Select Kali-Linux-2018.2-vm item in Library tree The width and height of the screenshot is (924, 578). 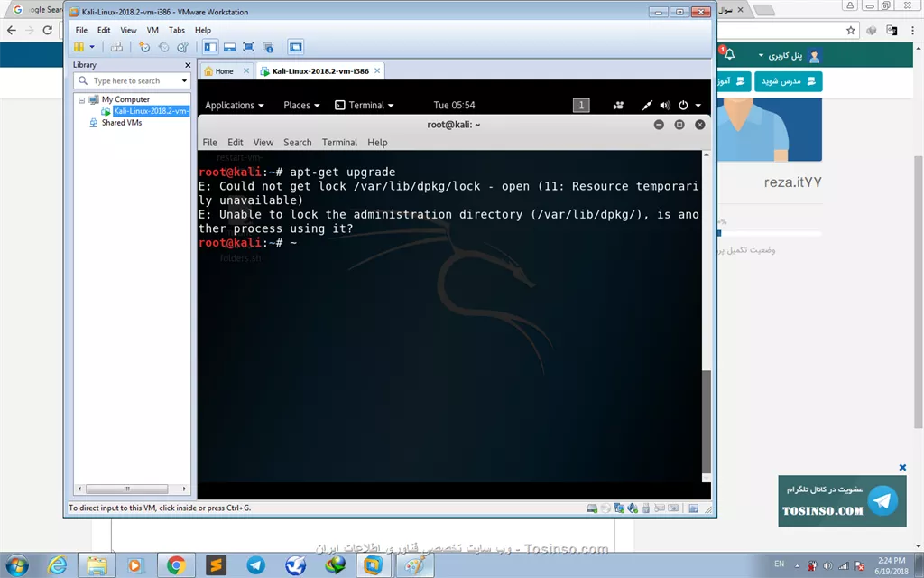(151, 111)
